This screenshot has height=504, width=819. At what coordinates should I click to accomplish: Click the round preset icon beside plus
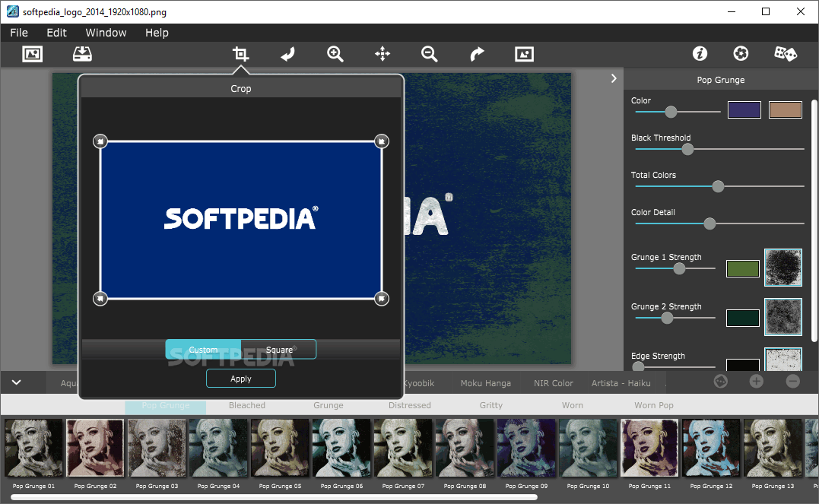[721, 382]
